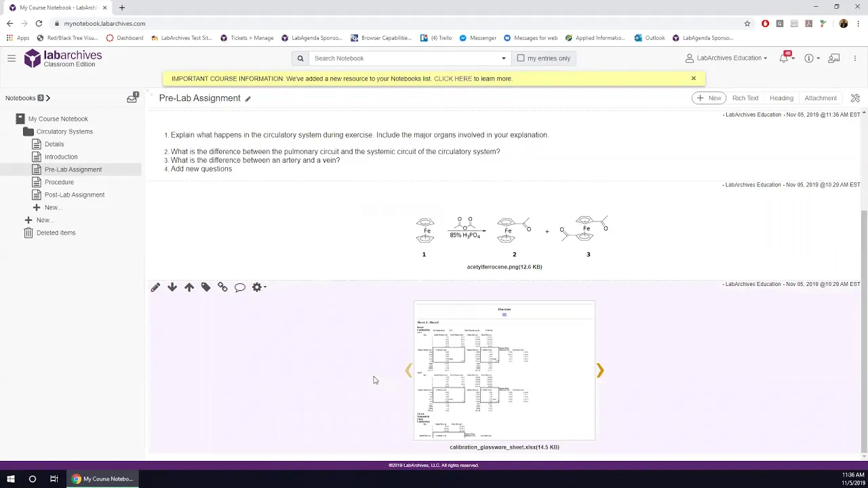This screenshot has height=488, width=868.
Task: Edit the entry with the pencil tool
Action: pyautogui.click(x=155, y=287)
